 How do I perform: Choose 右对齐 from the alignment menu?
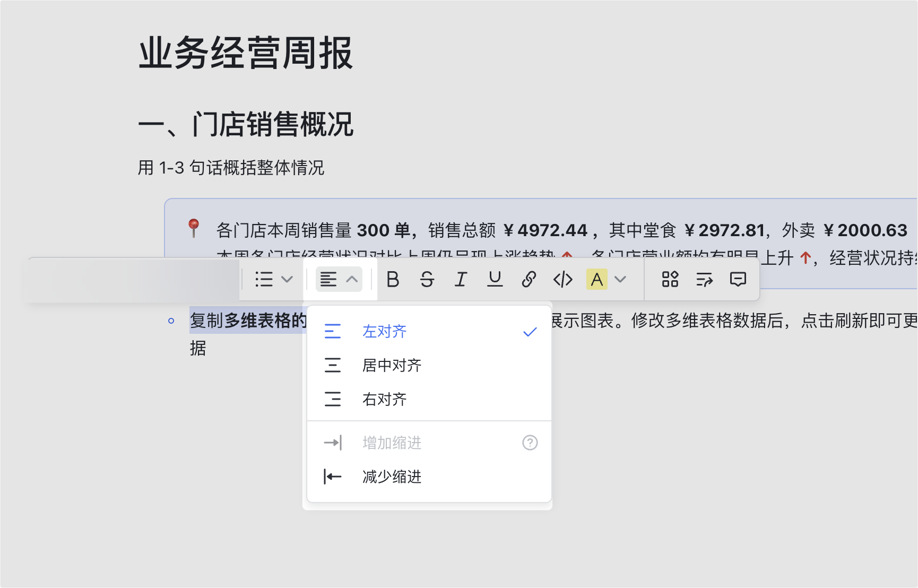point(384,400)
